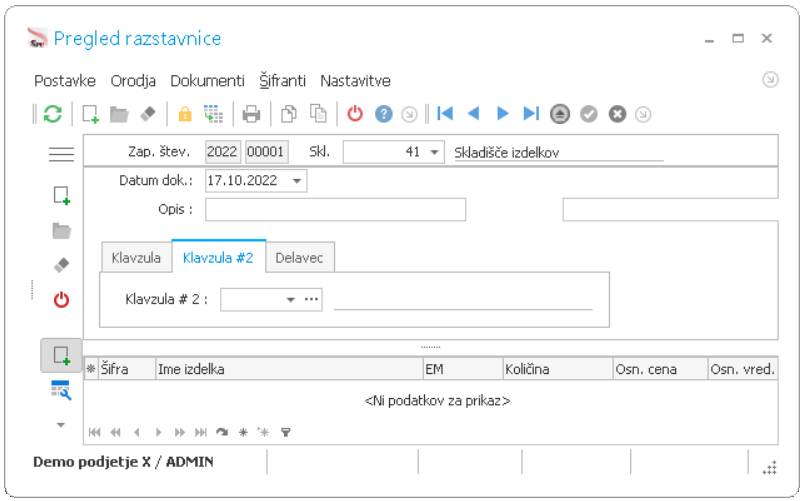Click the gray checkmark confirm icon
Viewport: 803px width, 501px height.
tap(589, 114)
